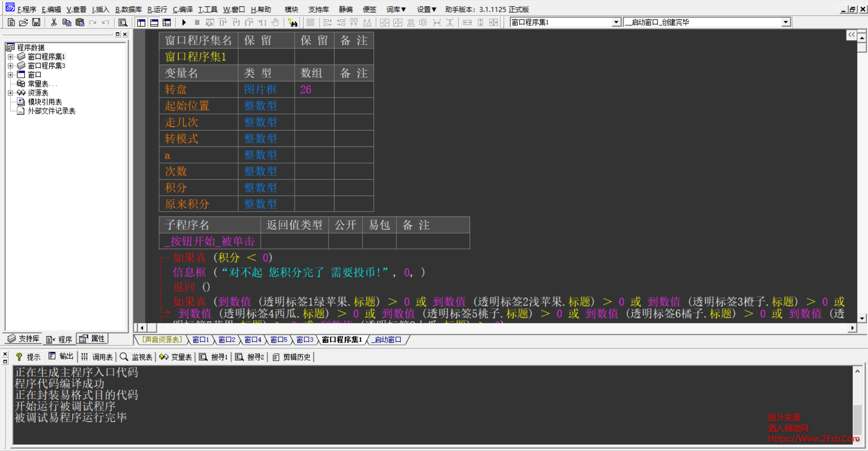Viewport: 868px width, 451px height.
Task: Click the editor horizontal scrollbar right arrow
Action: (x=853, y=328)
